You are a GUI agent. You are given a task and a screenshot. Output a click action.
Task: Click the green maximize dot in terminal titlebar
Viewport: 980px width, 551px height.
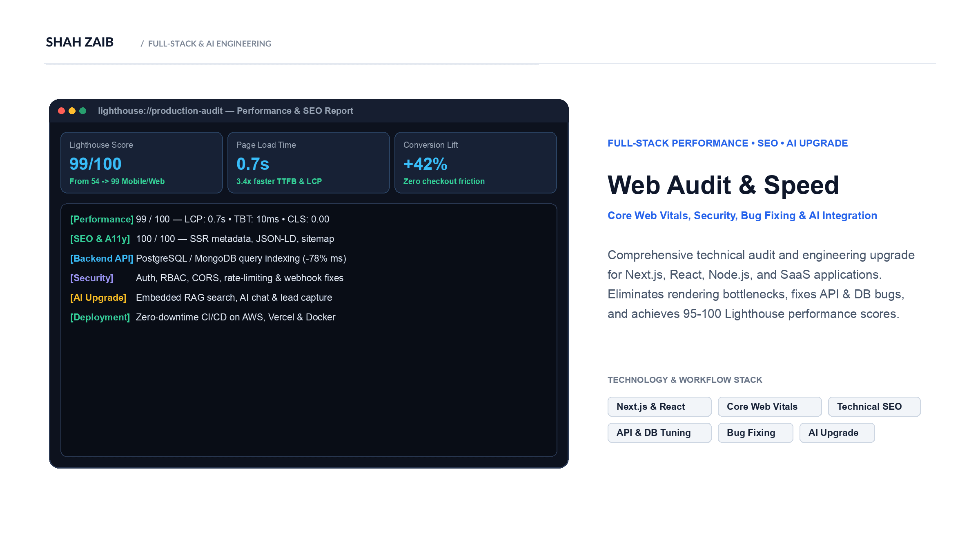point(83,111)
